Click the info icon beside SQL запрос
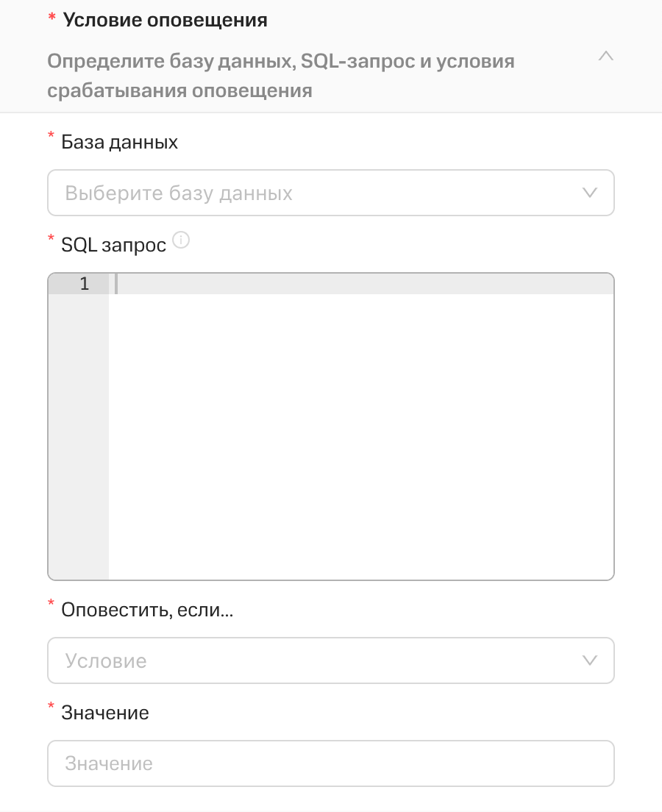The width and height of the screenshot is (662, 812). coord(181,241)
